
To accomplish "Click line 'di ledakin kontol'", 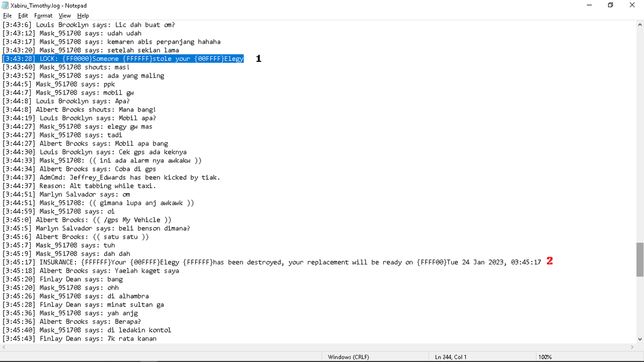I will [x=87, y=330].
